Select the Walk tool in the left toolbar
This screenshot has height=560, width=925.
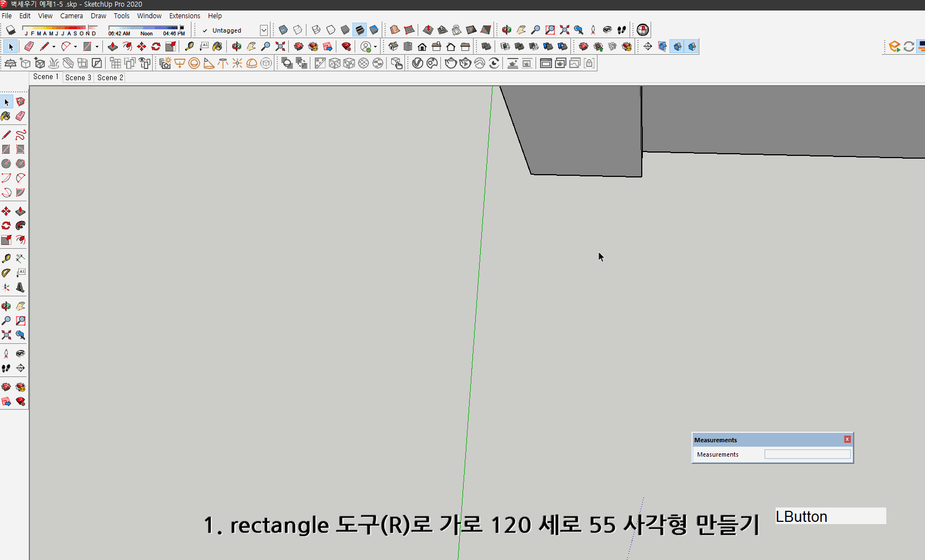(7, 368)
